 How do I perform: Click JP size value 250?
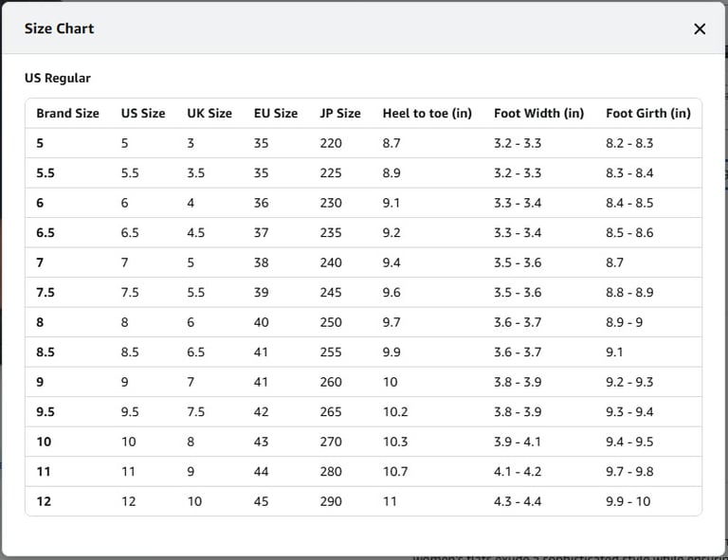[x=331, y=322]
